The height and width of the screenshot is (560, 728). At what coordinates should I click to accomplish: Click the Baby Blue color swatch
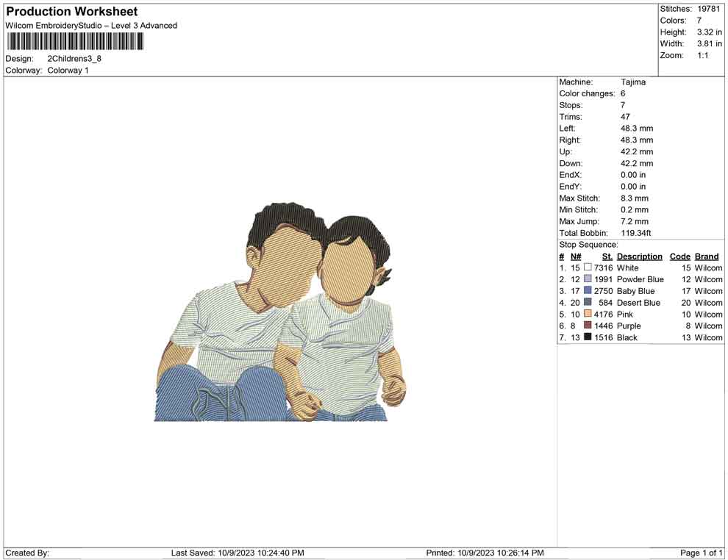tap(588, 290)
